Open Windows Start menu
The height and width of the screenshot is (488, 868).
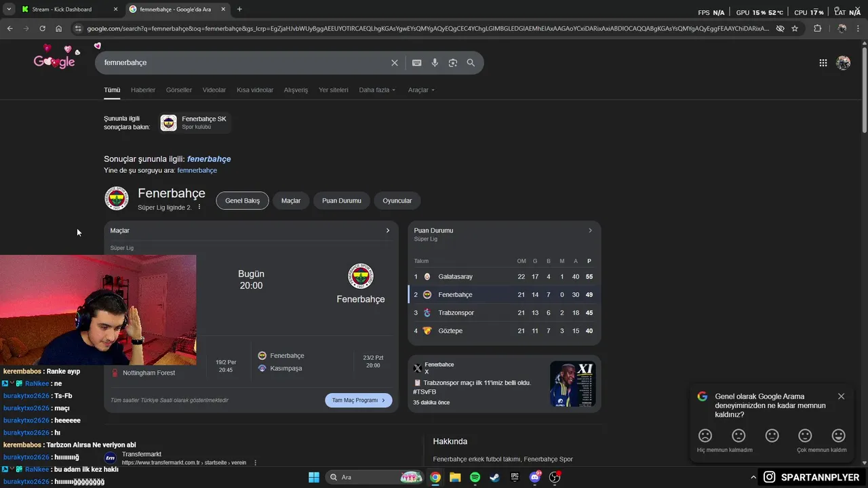click(x=314, y=477)
